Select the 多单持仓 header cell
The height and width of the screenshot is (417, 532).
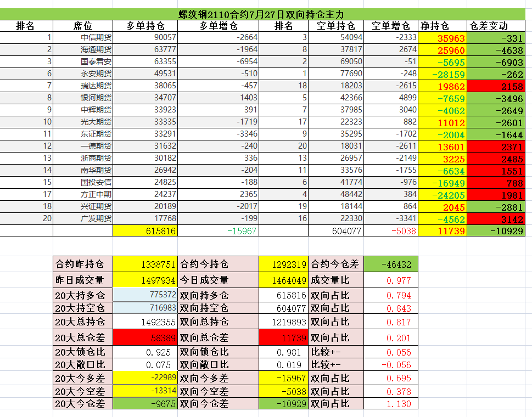click(x=145, y=26)
